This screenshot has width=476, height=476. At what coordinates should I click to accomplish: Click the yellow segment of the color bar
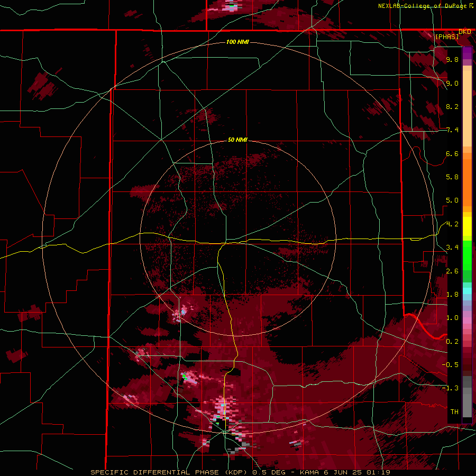point(467,226)
